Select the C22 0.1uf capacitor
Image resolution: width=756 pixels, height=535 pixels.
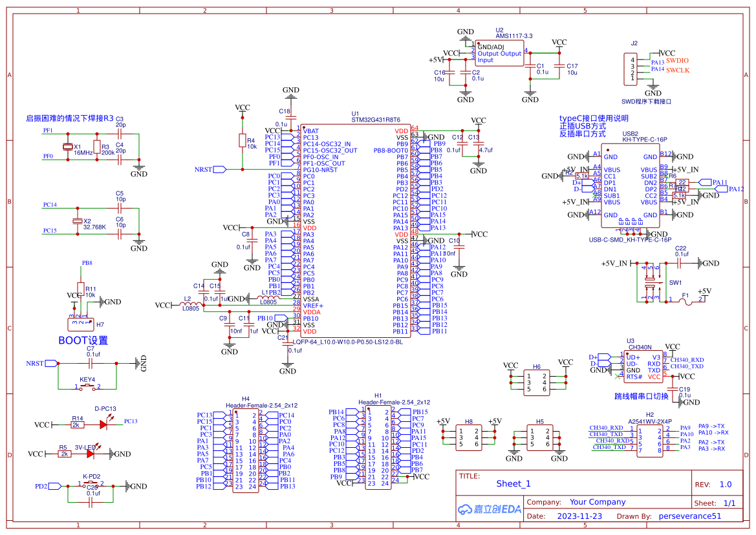tap(679, 263)
